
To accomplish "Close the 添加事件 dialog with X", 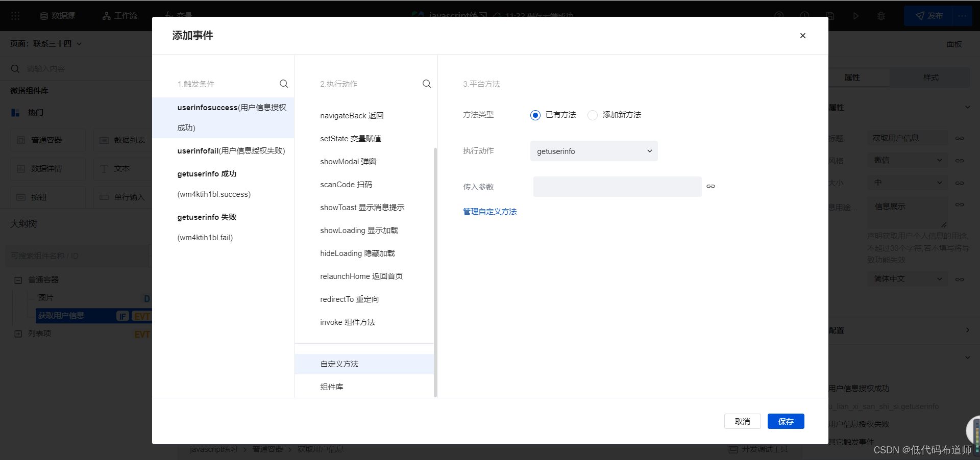I will pyautogui.click(x=802, y=36).
